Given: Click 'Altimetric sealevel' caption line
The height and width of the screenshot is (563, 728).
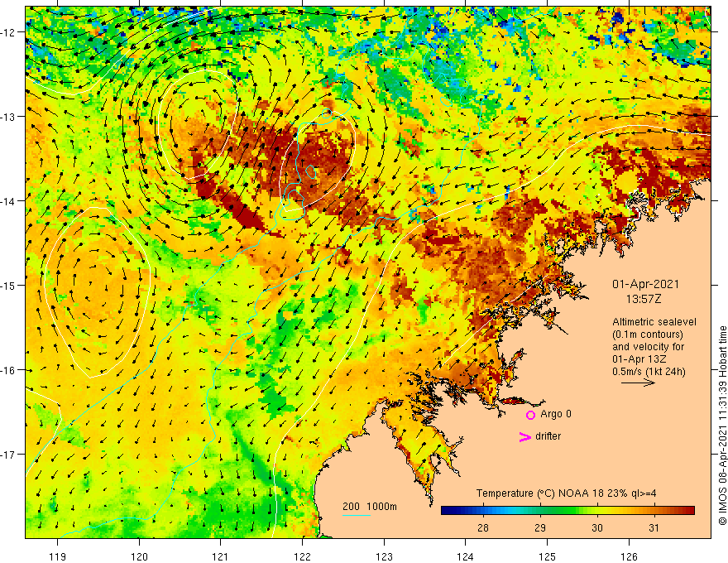Looking at the screenshot, I should (x=654, y=322).
